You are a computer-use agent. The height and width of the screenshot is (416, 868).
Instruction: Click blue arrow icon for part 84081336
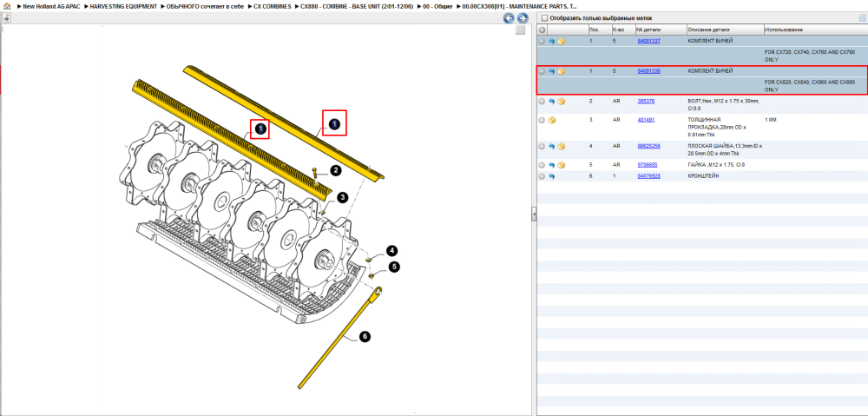(x=551, y=71)
